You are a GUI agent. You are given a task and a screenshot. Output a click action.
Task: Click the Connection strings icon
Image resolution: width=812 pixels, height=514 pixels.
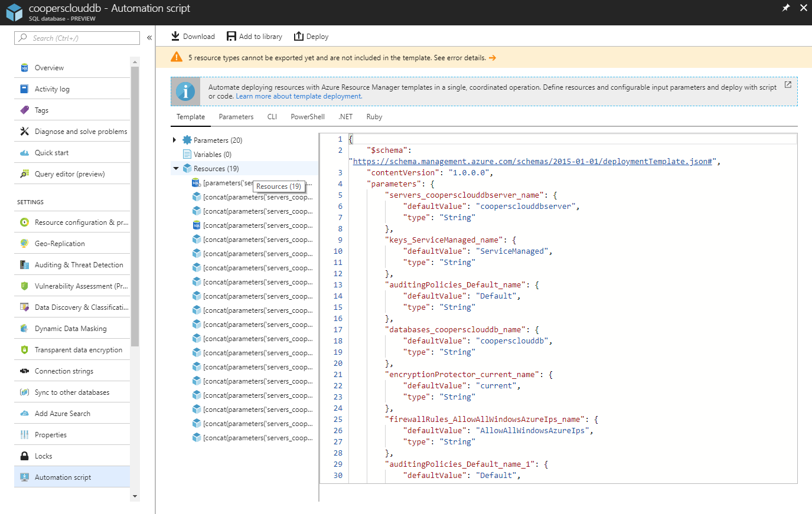24,371
